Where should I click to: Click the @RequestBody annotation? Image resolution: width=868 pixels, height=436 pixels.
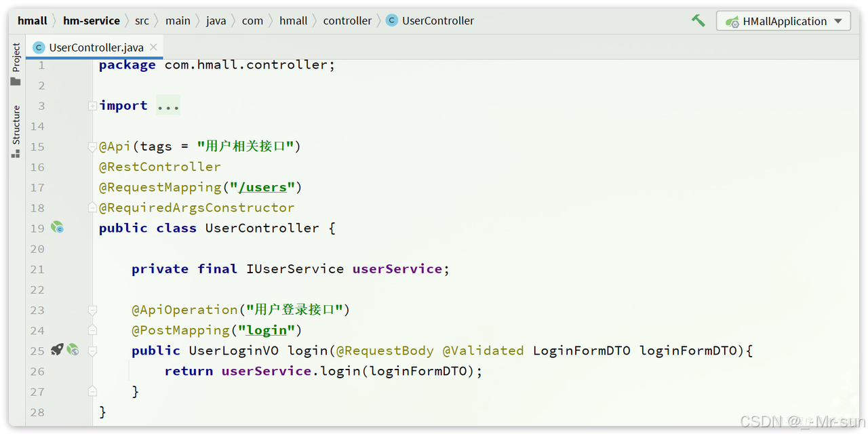pyautogui.click(x=385, y=351)
